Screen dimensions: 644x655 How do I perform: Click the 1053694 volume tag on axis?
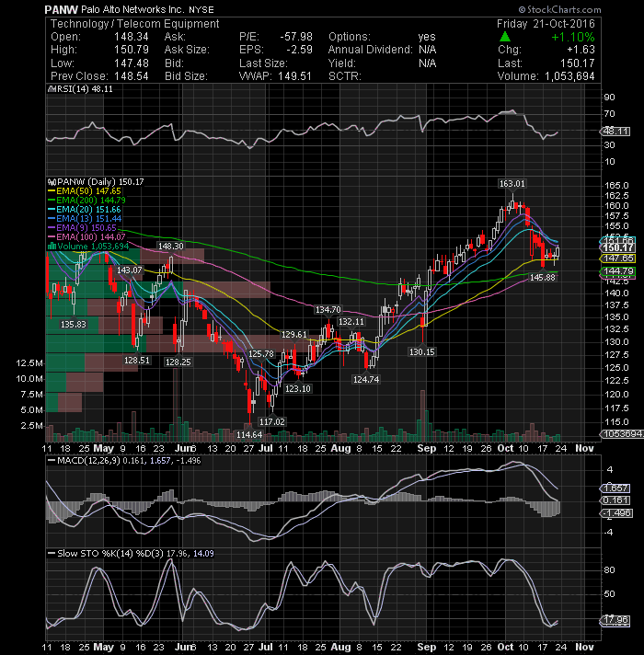tap(622, 434)
